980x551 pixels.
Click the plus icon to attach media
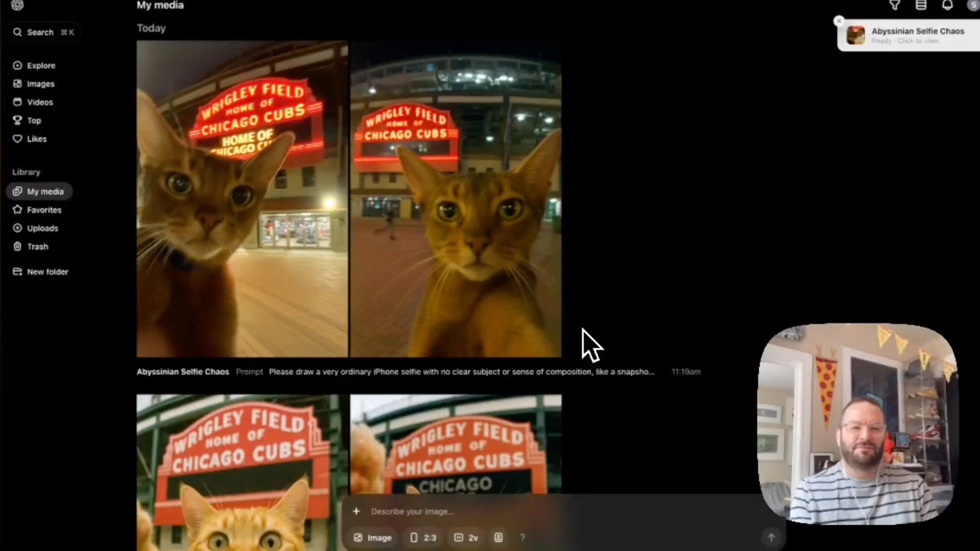pyautogui.click(x=356, y=511)
